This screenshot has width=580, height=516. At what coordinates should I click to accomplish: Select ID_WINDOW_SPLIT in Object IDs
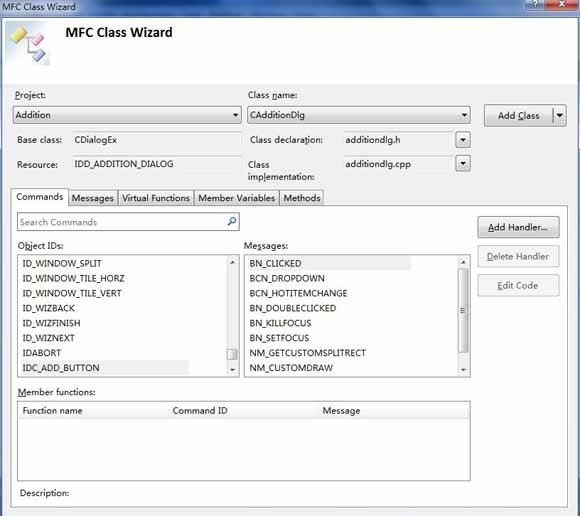62,263
